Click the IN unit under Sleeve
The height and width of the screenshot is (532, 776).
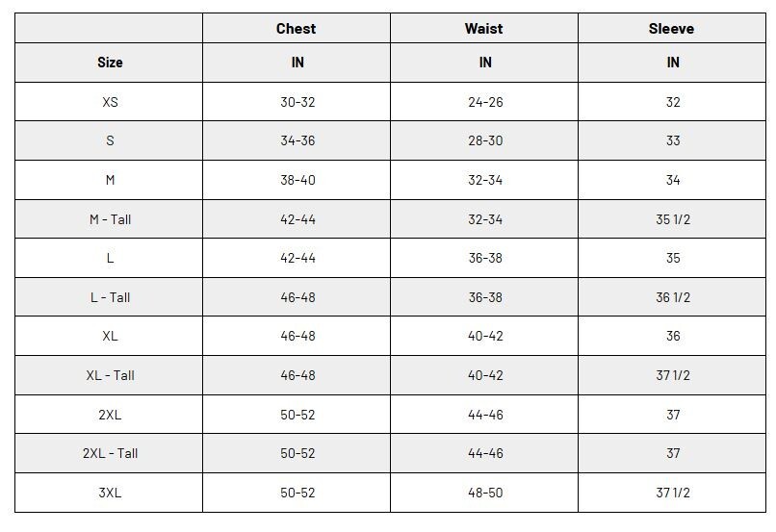click(673, 63)
